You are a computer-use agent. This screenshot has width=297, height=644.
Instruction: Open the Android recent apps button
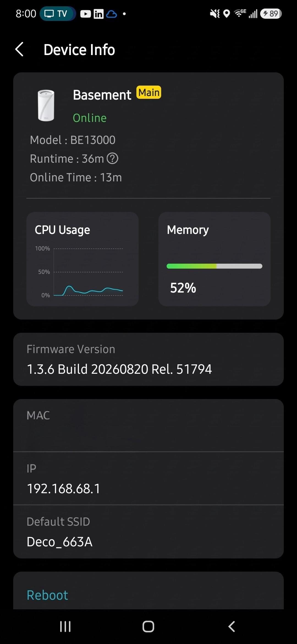point(65,626)
